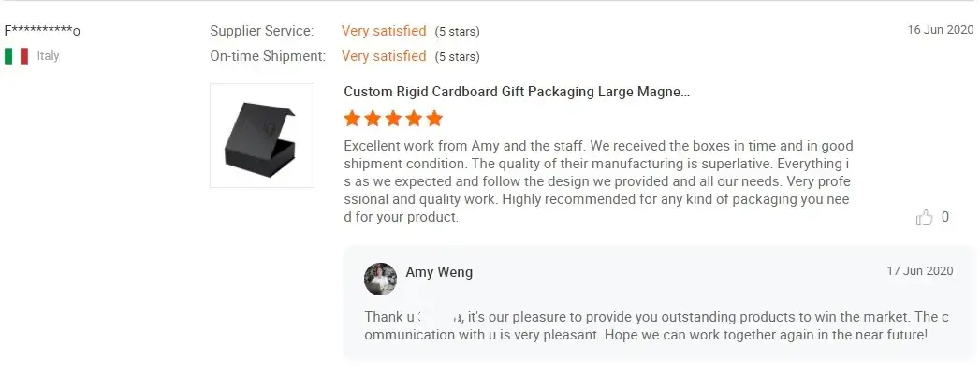
Task: Click Very satisfied next to Supplier Service
Action: pyautogui.click(x=384, y=31)
